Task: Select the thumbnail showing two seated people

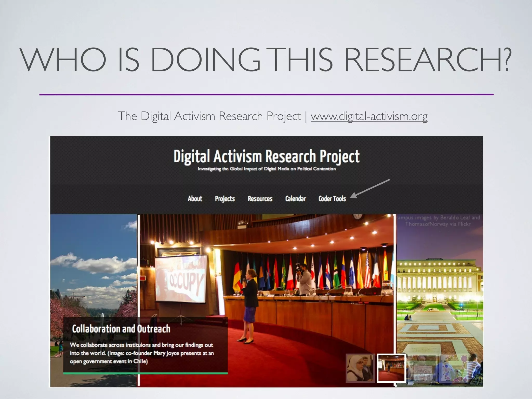Action: tap(360, 368)
